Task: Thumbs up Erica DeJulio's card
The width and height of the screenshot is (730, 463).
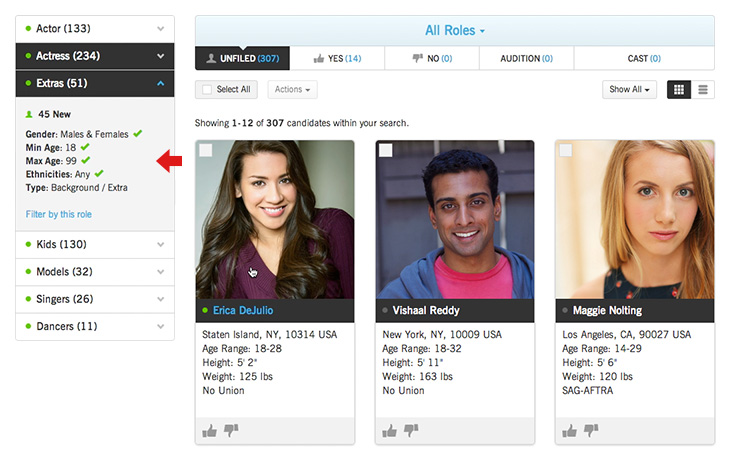Action: (210, 430)
